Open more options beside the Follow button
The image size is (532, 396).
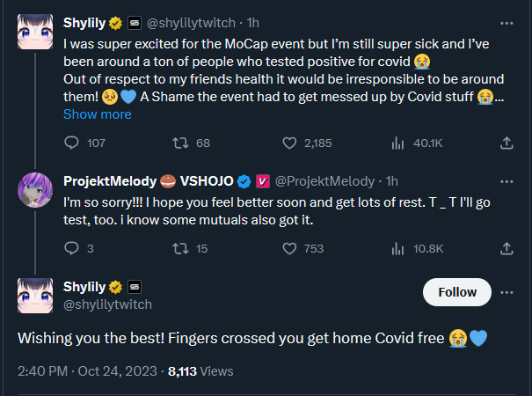pos(506,292)
